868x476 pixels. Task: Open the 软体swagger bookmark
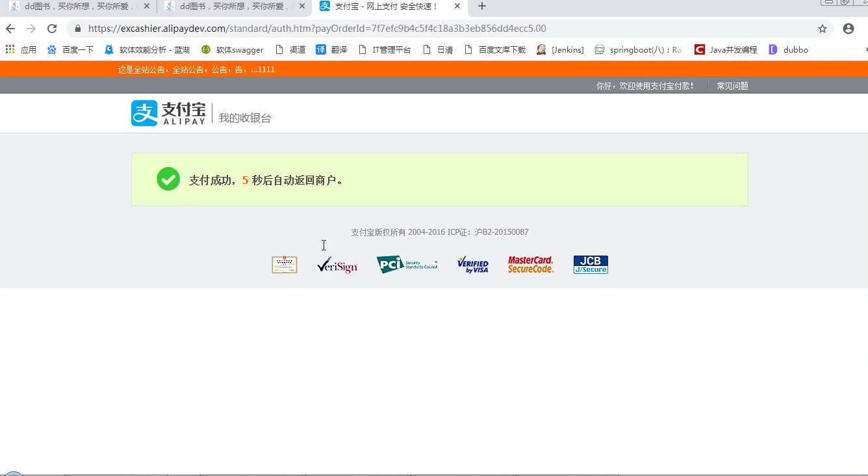coord(232,49)
